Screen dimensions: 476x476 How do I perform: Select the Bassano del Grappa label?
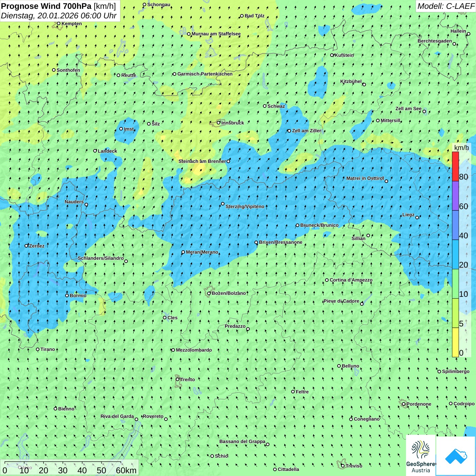click(242, 441)
